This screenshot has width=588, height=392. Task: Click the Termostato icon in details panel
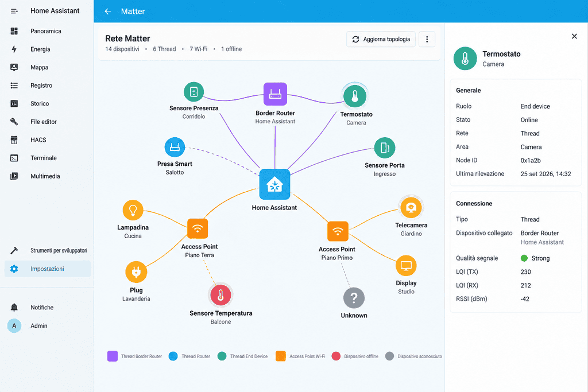coord(465,59)
